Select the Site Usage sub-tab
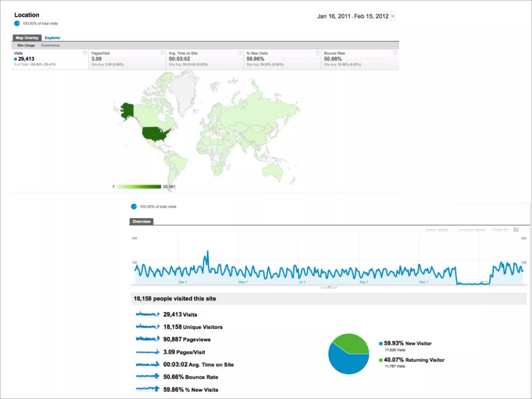 pos(26,45)
